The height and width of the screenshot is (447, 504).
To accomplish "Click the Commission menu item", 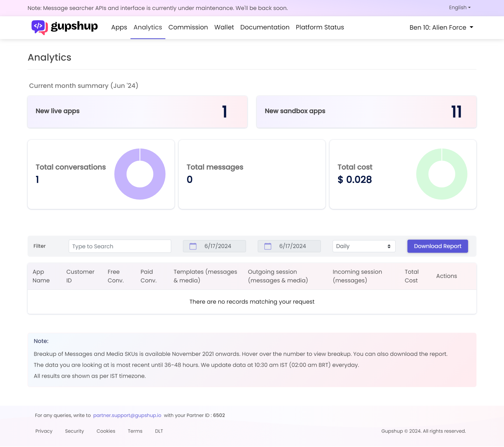I will tap(188, 27).
